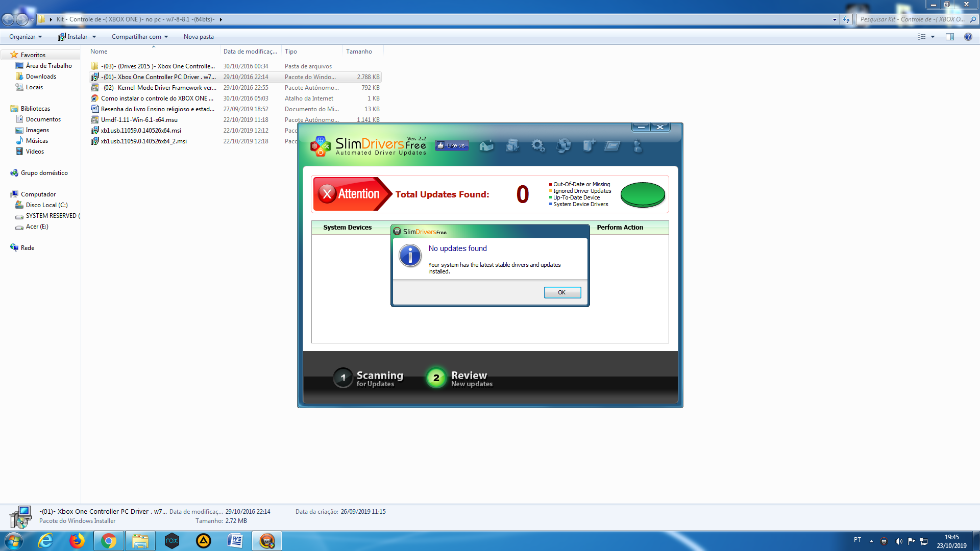Click the blue information icon in dialog

(410, 255)
